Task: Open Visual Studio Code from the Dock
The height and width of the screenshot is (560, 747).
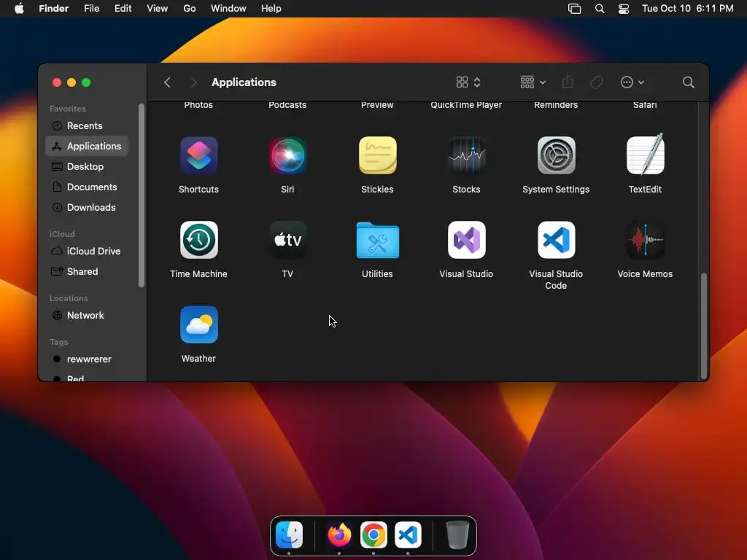Action: point(408,534)
